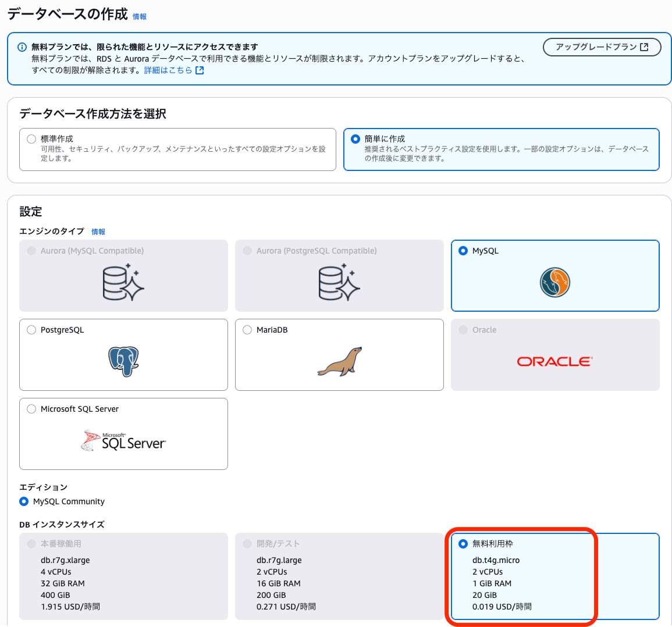672x627 pixels.
Task: Click the 簡単に作成 option description text
Action: [507, 154]
